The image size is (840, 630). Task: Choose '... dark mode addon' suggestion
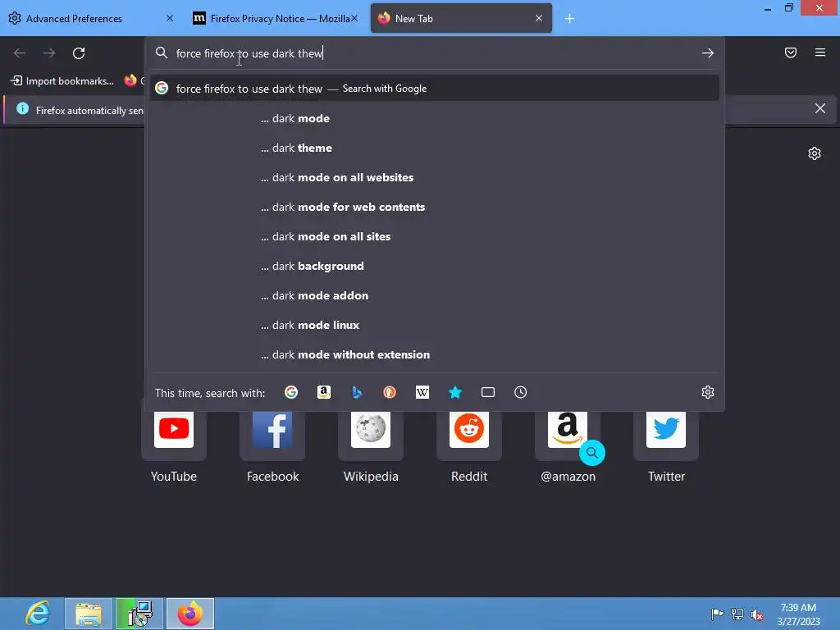[x=435, y=295]
